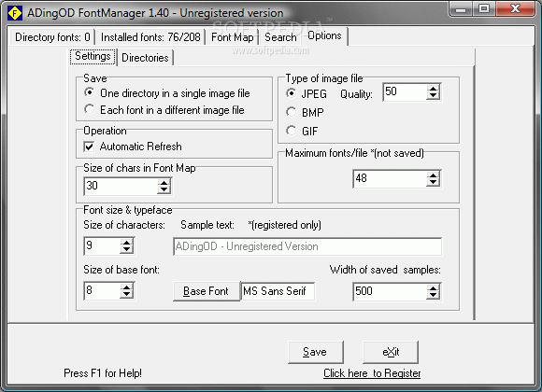Image resolution: width=542 pixels, height=392 pixels.
Task: Increase Maximum fonts/file value
Action: point(433,175)
